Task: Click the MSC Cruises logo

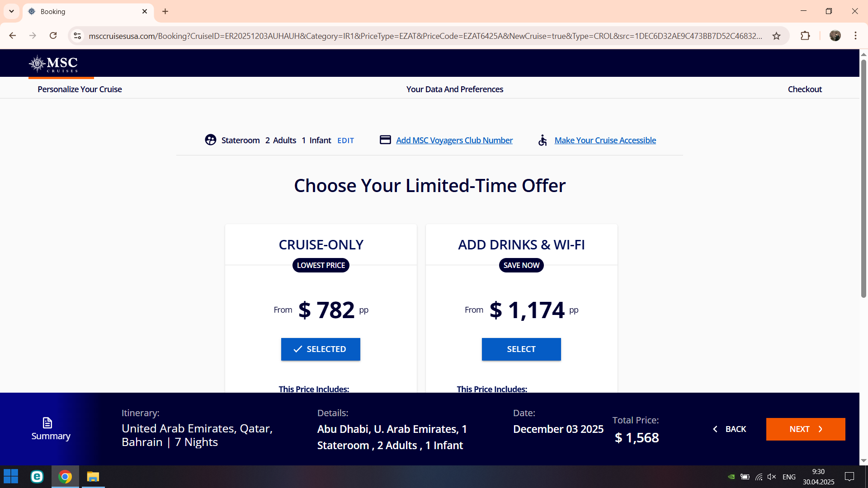Action: pos(53,64)
